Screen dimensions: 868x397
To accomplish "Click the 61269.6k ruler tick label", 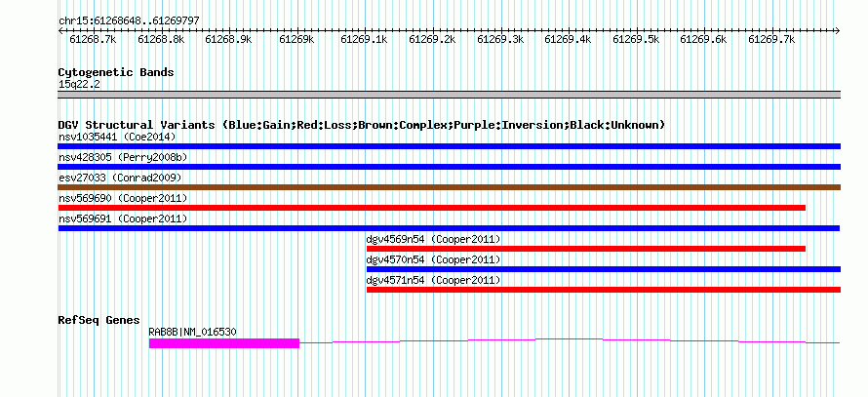I will [x=703, y=39].
